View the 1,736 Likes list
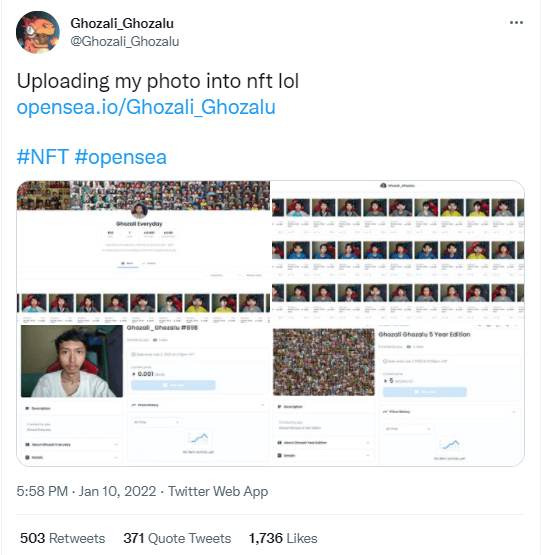The height and width of the screenshot is (555, 541). [x=283, y=538]
